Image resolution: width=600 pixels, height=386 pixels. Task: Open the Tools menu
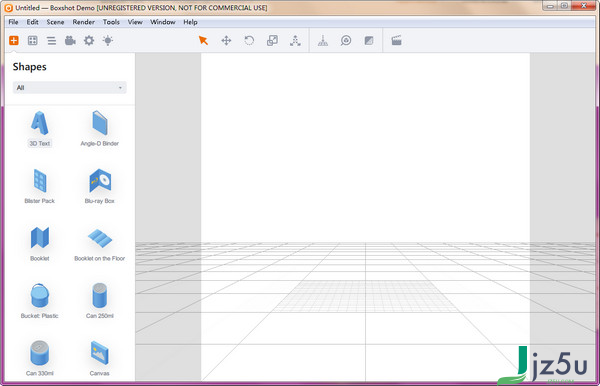[111, 22]
